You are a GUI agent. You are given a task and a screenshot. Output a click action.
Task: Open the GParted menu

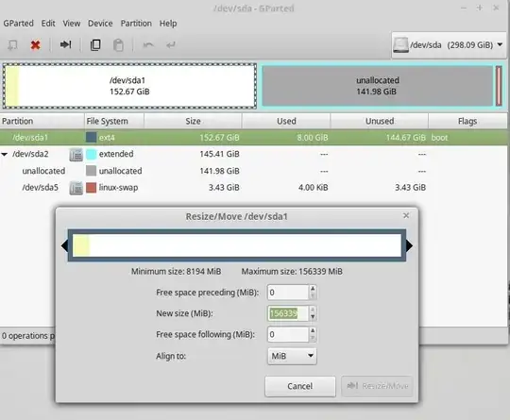pos(18,24)
